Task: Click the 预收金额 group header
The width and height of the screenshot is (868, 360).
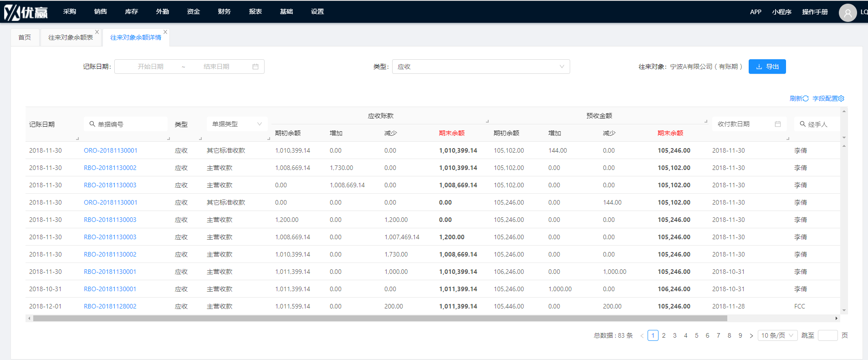Action: point(599,116)
